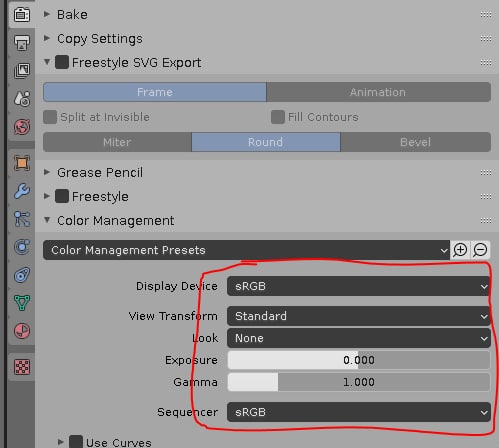The image size is (499, 448).
Task: Grab the Freestyle panel drag handle
Action: 486,197
